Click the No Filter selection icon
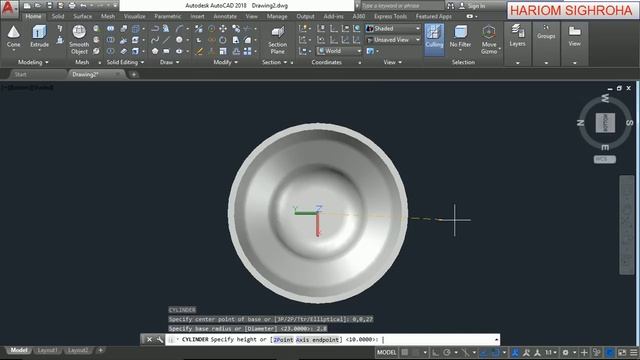Viewport: 640px width, 360px height. click(x=460, y=32)
